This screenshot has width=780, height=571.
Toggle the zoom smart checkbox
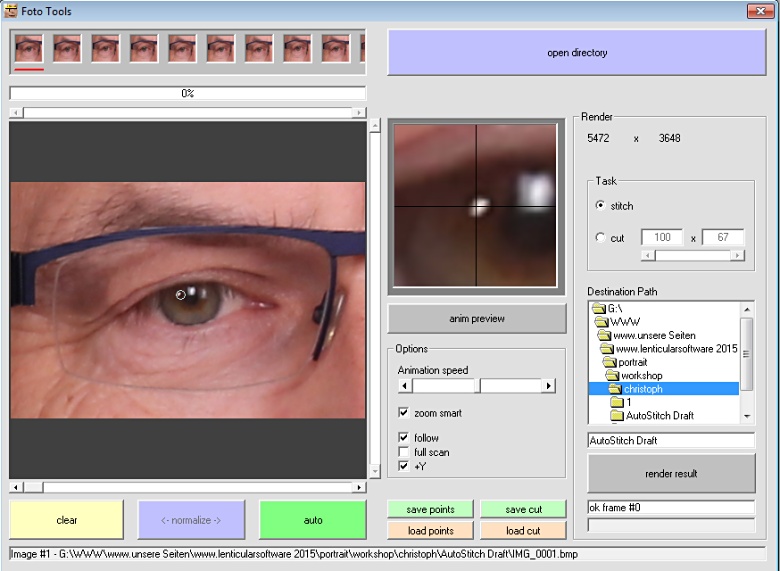pyautogui.click(x=404, y=413)
